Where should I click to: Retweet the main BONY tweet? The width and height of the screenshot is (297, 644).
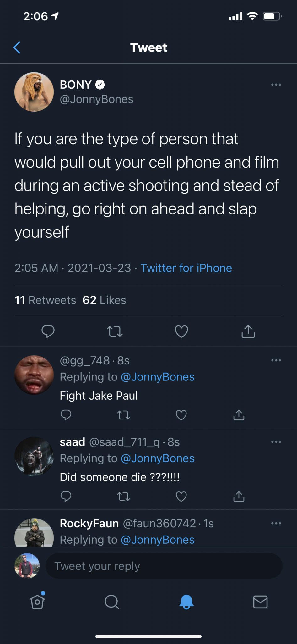115,331
